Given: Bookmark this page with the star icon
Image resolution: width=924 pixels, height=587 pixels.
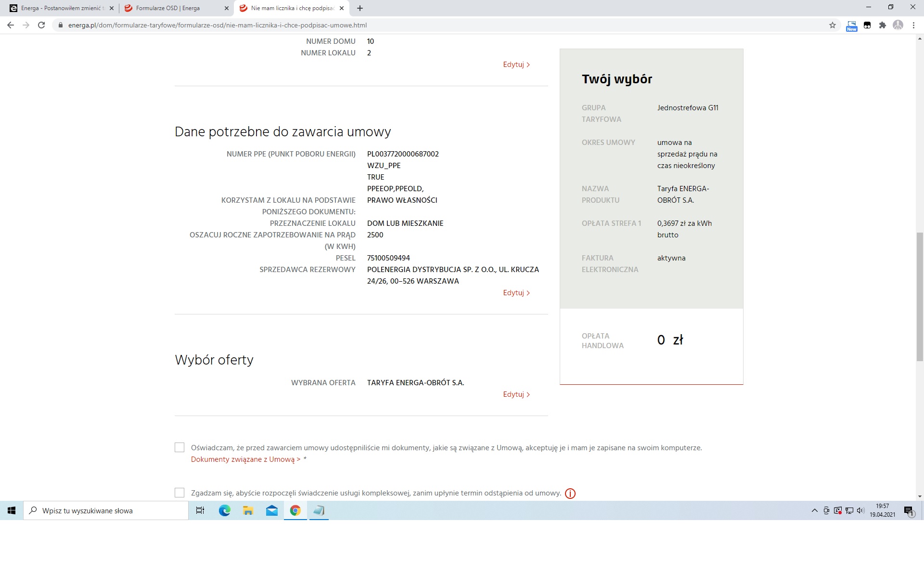Looking at the screenshot, I should click(833, 25).
